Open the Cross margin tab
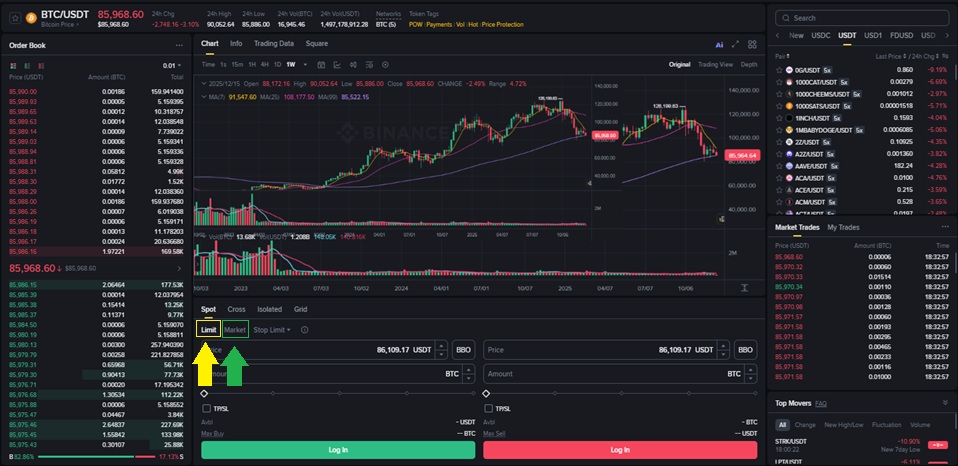The width and height of the screenshot is (958, 466). [236, 309]
